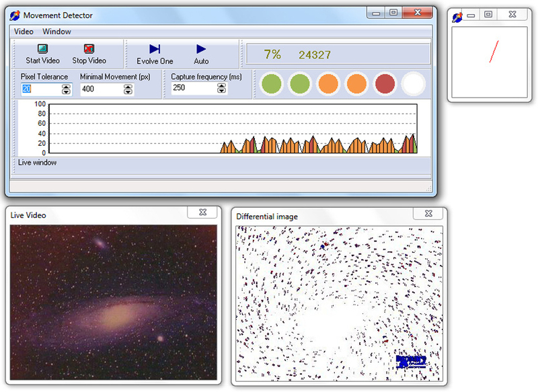The width and height of the screenshot is (538, 392).
Task: Open the Video menu
Action: coord(24,32)
